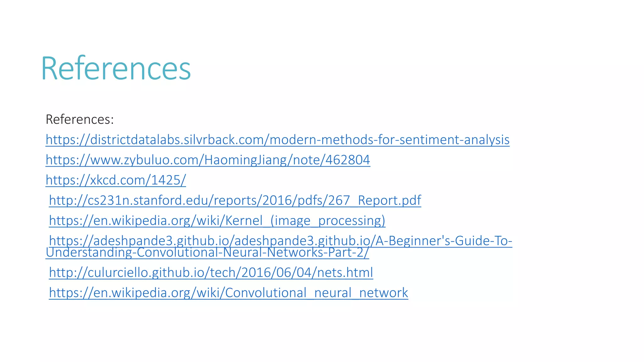Click "Convolutional_neural_network" in the last URL
The width and height of the screenshot is (644, 362).
pos(317,293)
